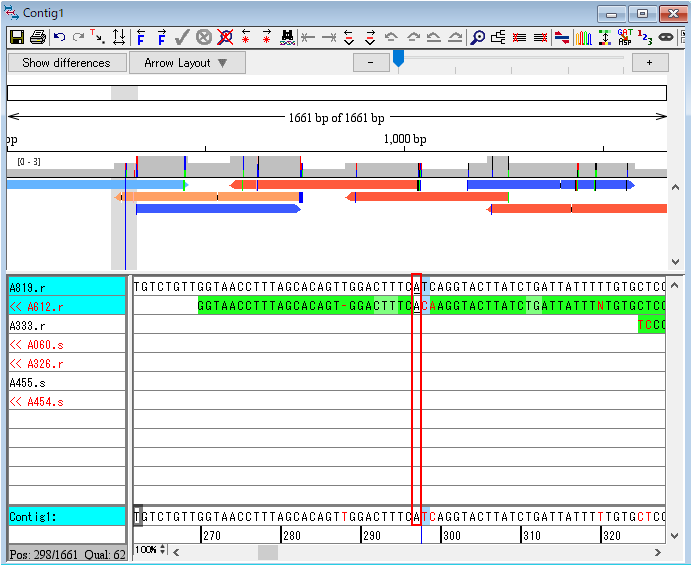Click the horizontal scrollbar right arrow
692x566 pixels.
coord(658,552)
